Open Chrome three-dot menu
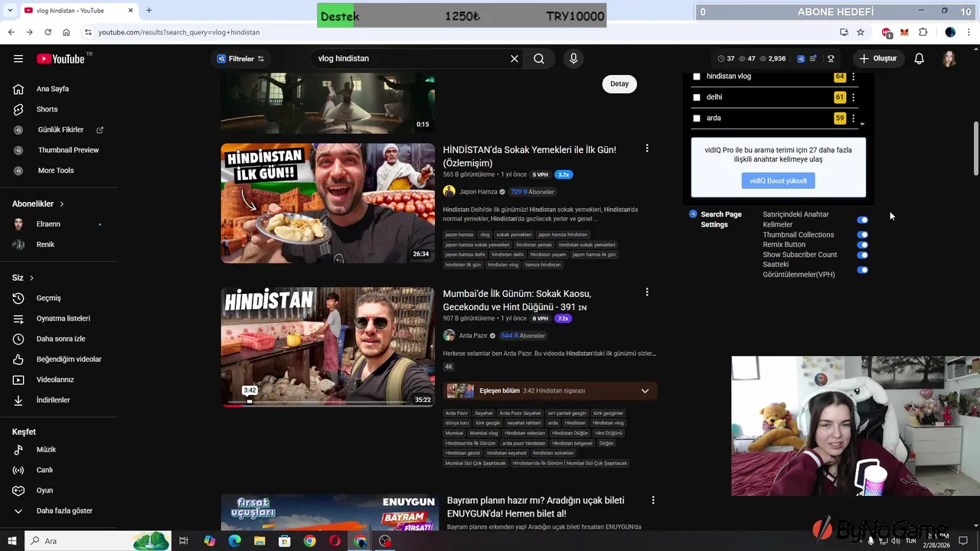Image resolution: width=980 pixels, height=551 pixels. 970,32
